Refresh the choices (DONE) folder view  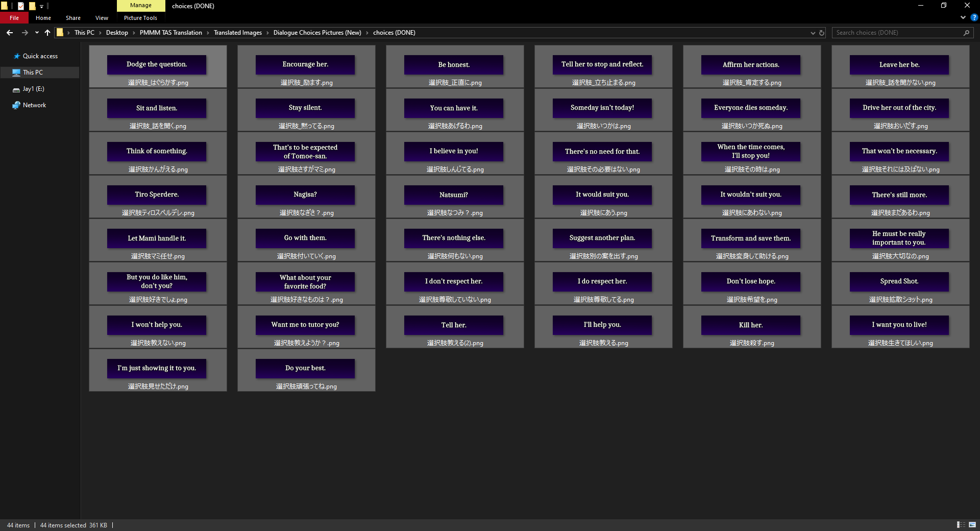(x=822, y=33)
